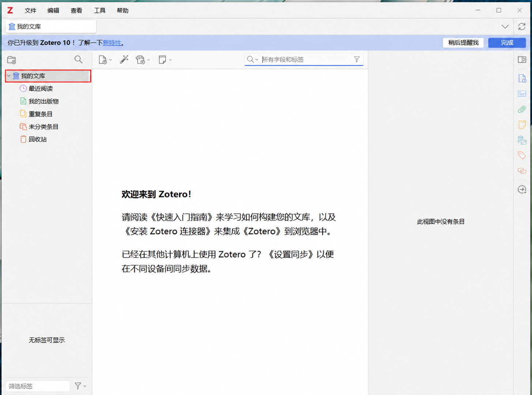This screenshot has height=395, width=532.
Task: Open the 《快速入门指南》 link
Action: (x=182, y=217)
